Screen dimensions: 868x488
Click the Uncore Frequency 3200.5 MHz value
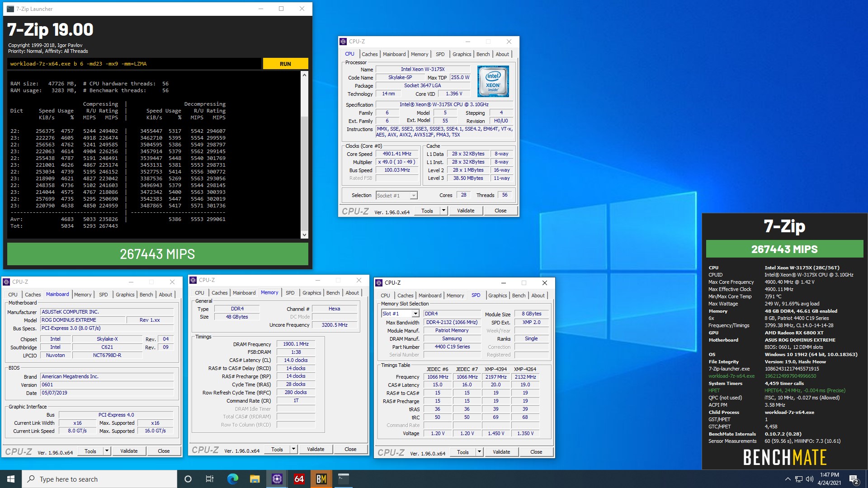(x=335, y=325)
